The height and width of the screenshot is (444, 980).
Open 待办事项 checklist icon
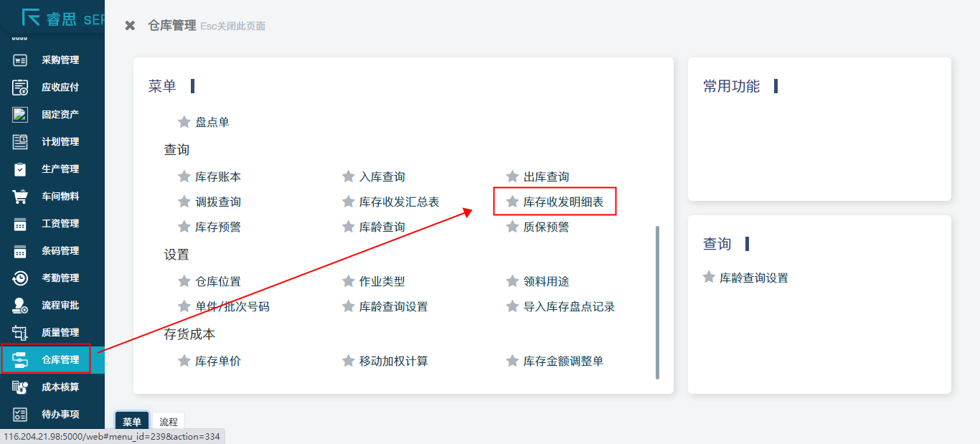pos(20,415)
